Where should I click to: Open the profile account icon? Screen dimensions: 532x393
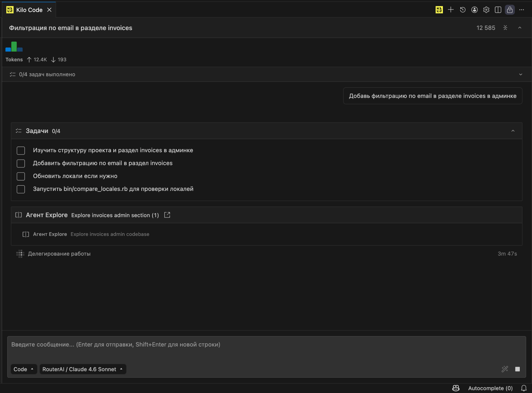(474, 10)
